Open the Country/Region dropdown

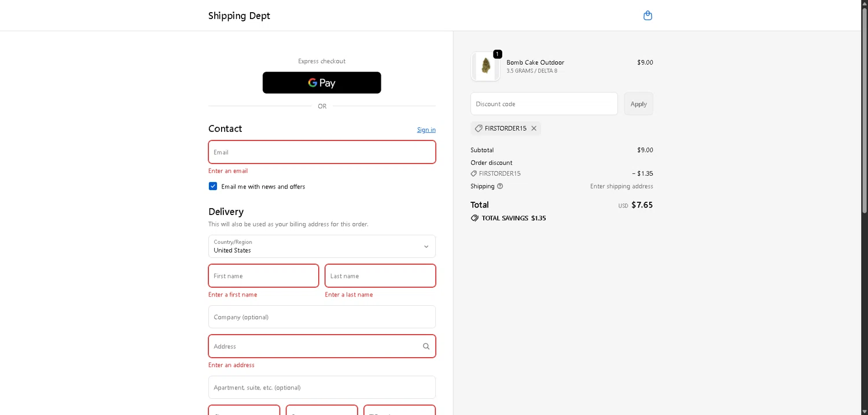pos(322,246)
